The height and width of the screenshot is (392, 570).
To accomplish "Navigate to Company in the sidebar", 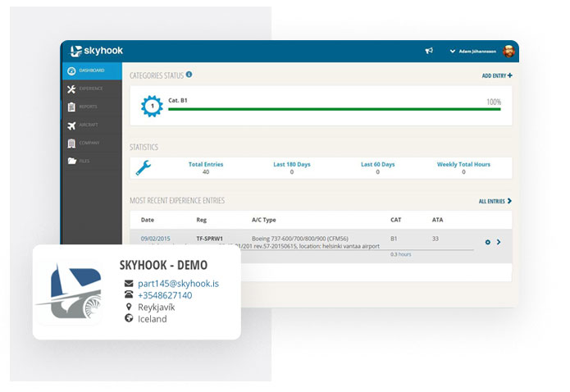I will click(x=89, y=143).
